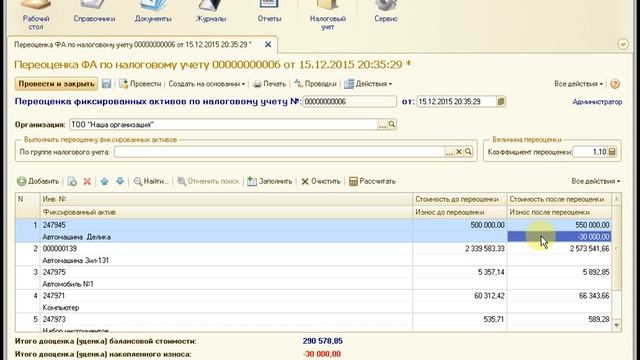Open the Проводки entries view

pyautogui.click(x=315, y=84)
